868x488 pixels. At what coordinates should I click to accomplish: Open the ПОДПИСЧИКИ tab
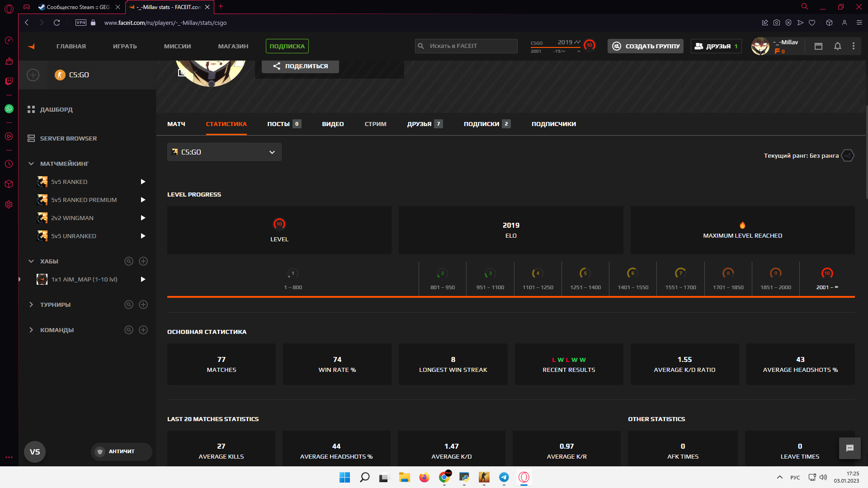click(554, 124)
